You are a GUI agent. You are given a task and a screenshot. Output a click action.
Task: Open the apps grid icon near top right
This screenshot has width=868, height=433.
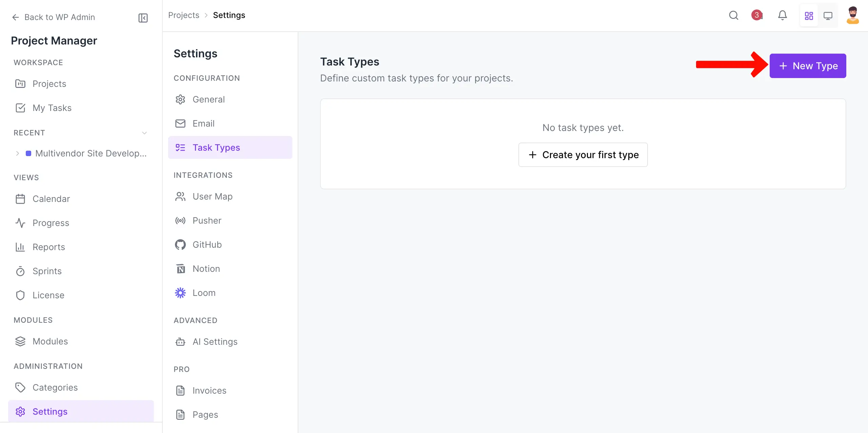click(x=809, y=15)
